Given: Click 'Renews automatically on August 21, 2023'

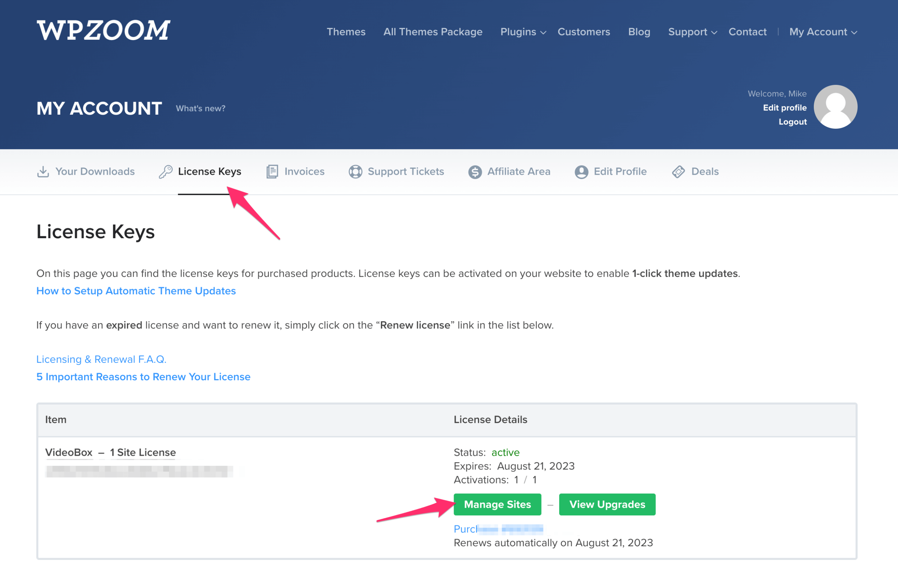Looking at the screenshot, I should pos(553,543).
